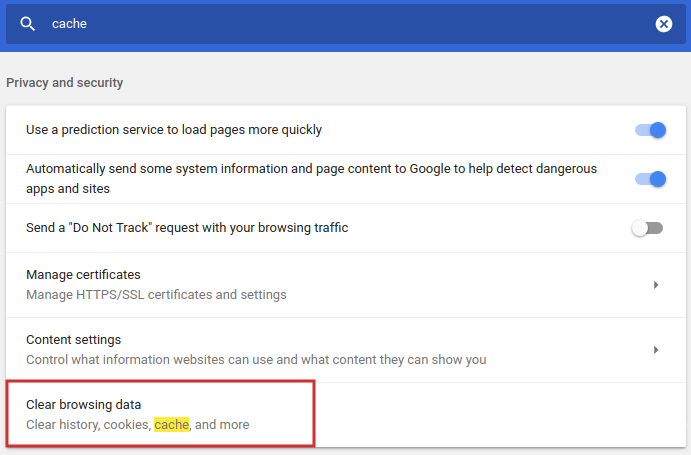Click the "Clear history, cookies" subtitle text
Image resolution: width=691 pixels, height=455 pixels.
click(88, 425)
